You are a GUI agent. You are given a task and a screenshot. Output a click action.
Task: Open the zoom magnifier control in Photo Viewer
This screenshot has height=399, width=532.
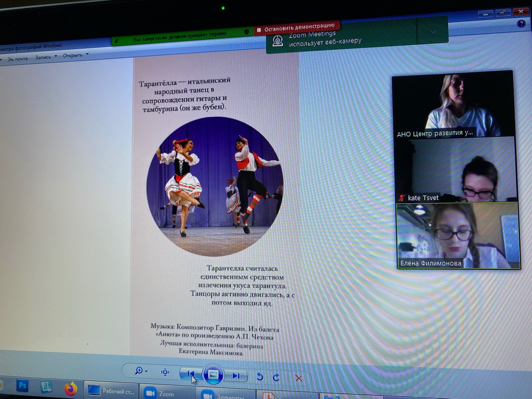tap(141, 371)
